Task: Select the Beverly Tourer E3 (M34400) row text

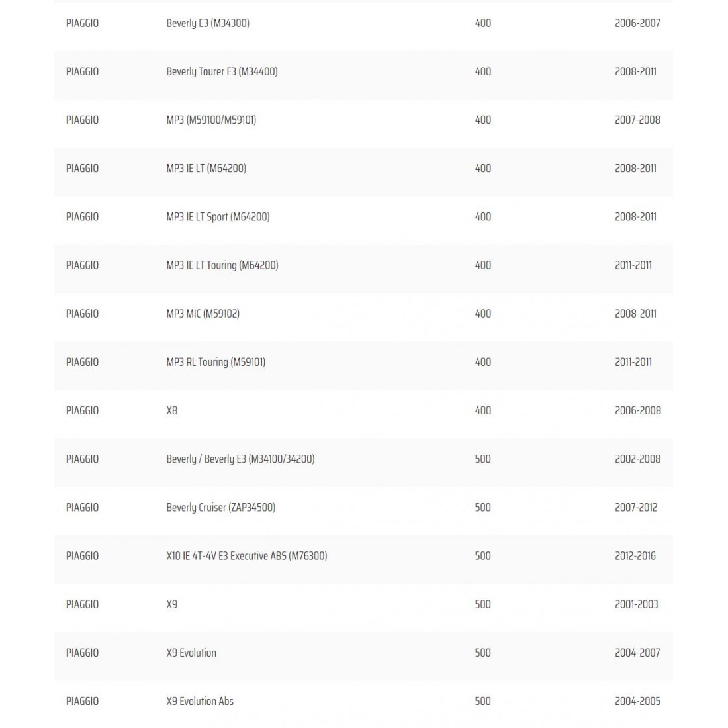Action: pyautogui.click(x=222, y=71)
